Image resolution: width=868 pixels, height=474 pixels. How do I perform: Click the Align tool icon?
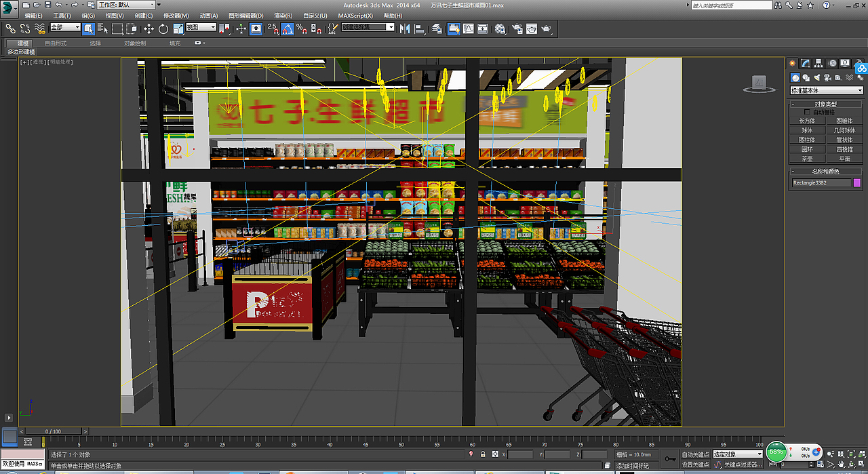(x=420, y=28)
